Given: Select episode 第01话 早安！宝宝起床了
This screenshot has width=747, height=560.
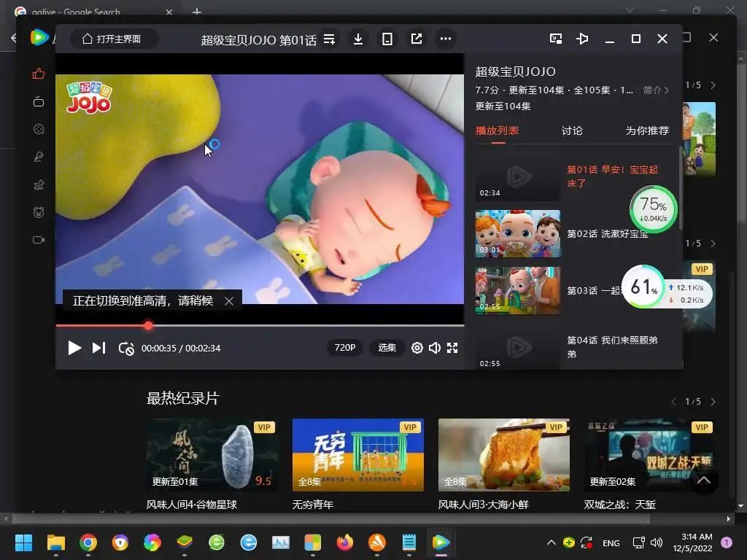Looking at the screenshot, I should tap(612, 176).
